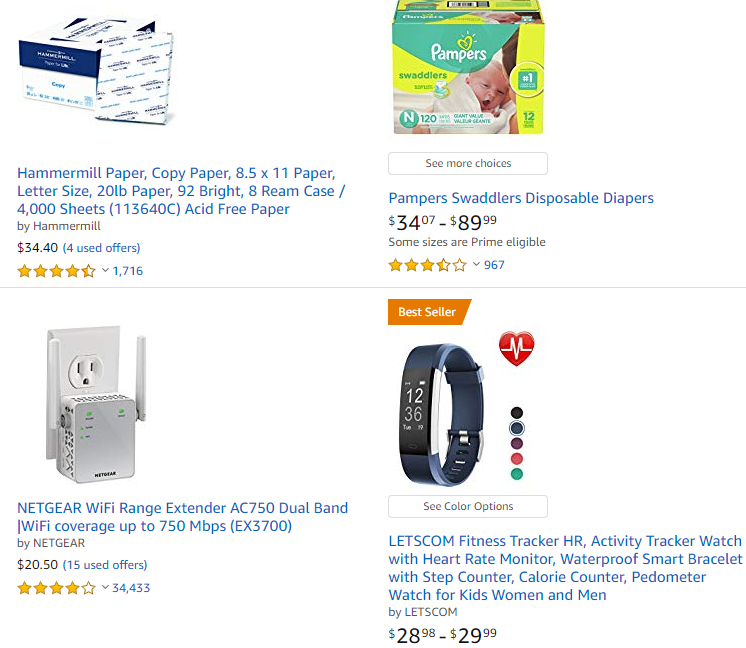Screen dimensions: 746x648
Task: Select the navy blue color swatch
Action: tap(517, 428)
